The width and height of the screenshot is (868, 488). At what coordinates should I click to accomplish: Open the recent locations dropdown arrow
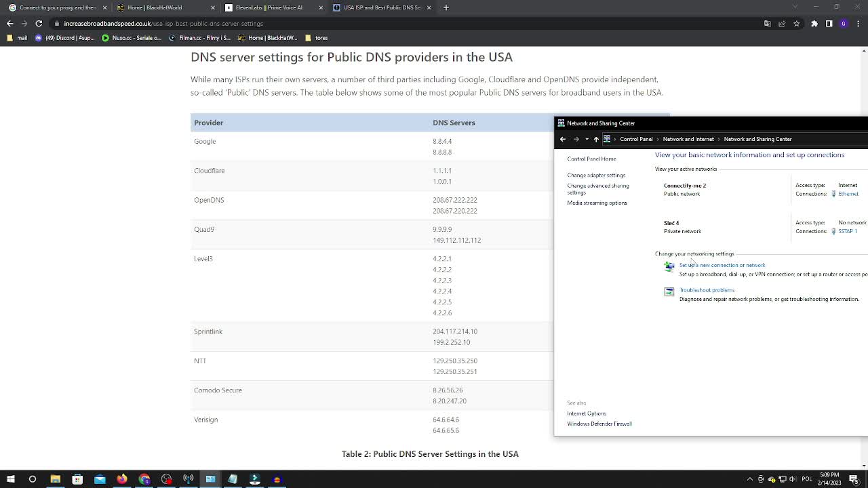point(587,139)
